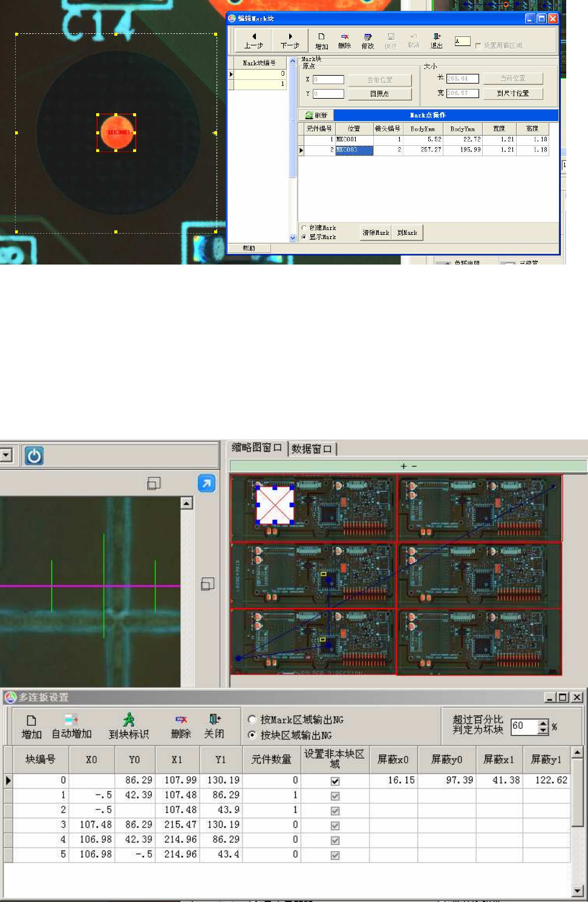Image resolution: width=588 pixels, height=902 pixels.
Task: Click scroll-up arrow of camera view
Action: (x=187, y=503)
